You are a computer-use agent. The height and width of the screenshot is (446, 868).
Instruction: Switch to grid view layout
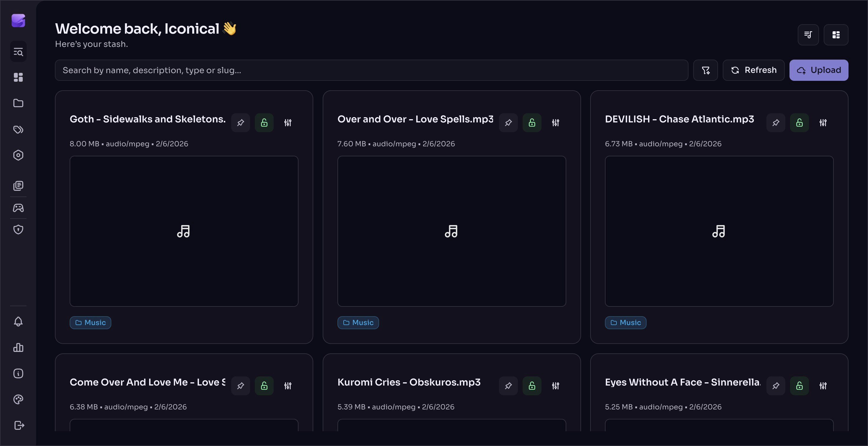(836, 35)
